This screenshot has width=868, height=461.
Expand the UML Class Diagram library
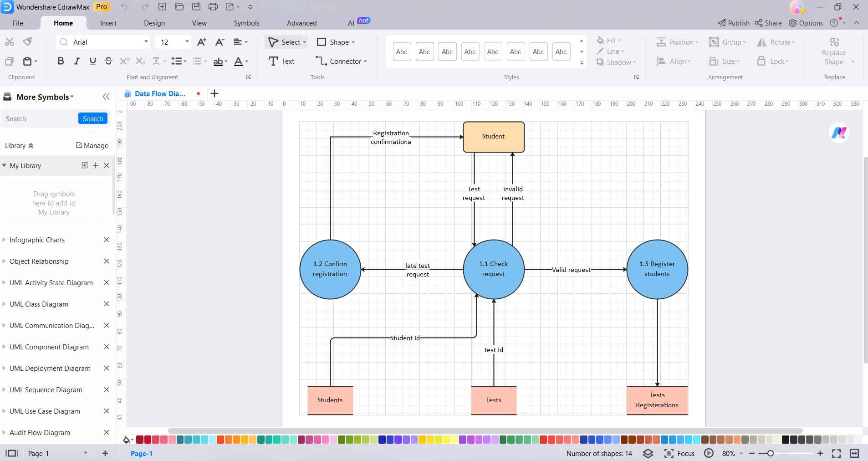point(4,304)
